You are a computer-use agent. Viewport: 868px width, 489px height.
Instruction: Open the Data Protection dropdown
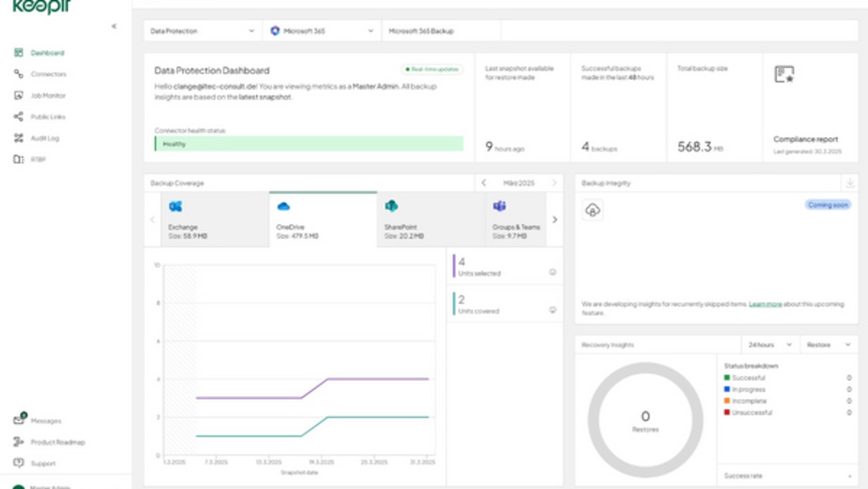203,31
